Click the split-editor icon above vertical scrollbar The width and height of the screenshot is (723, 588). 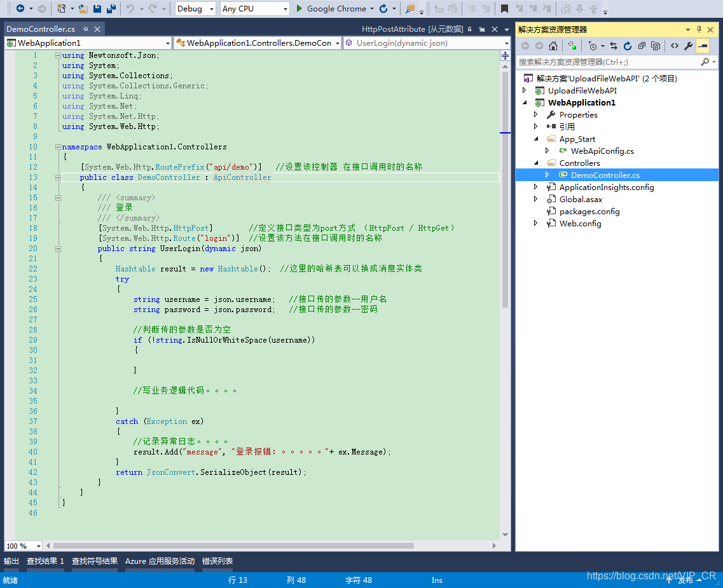pos(506,56)
